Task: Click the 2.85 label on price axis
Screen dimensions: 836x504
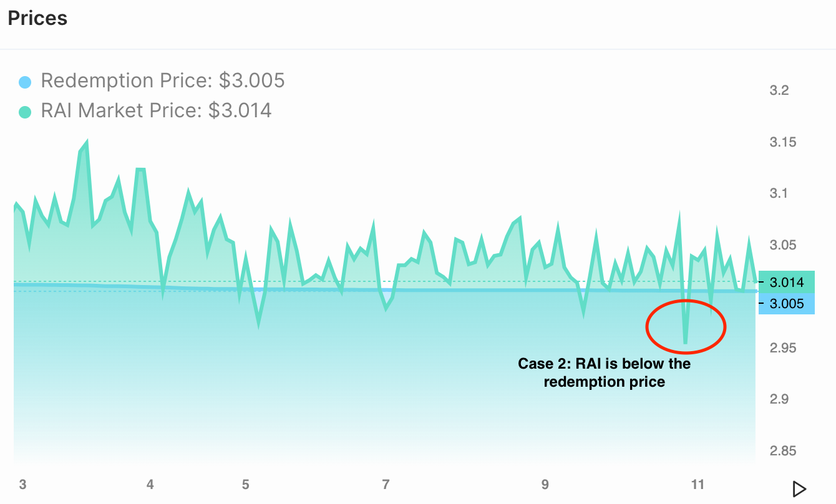Action: coord(783,450)
